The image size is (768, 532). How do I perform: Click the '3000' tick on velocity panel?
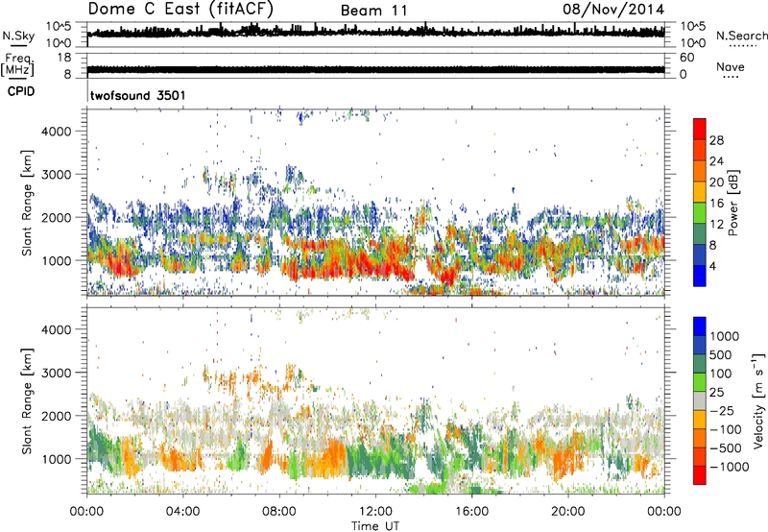coord(57,373)
